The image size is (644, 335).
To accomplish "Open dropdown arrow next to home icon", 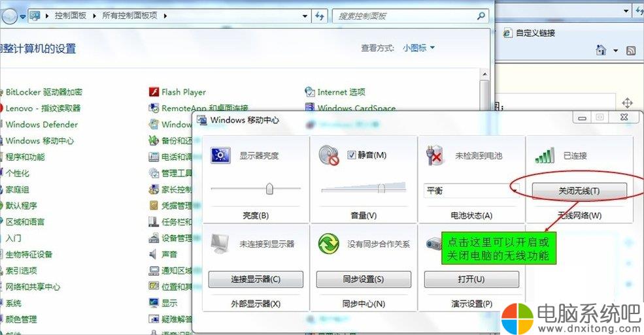I will (x=616, y=51).
